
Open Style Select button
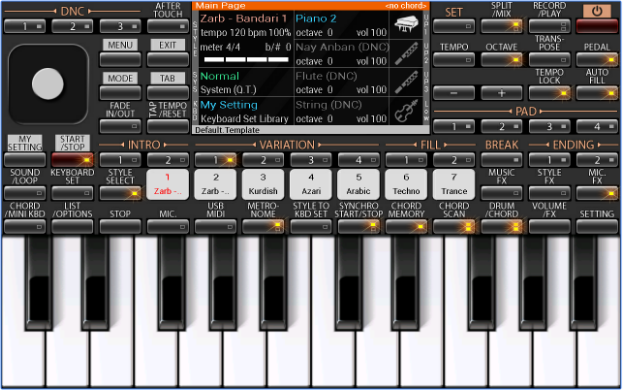pyautogui.click(x=120, y=193)
